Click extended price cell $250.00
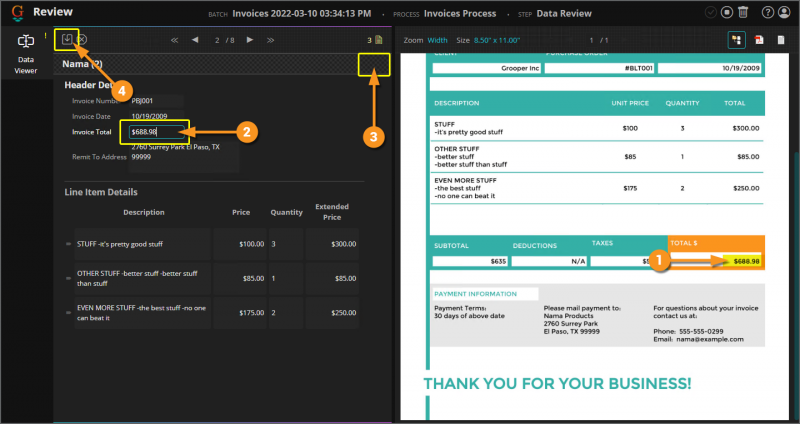 [332, 313]
